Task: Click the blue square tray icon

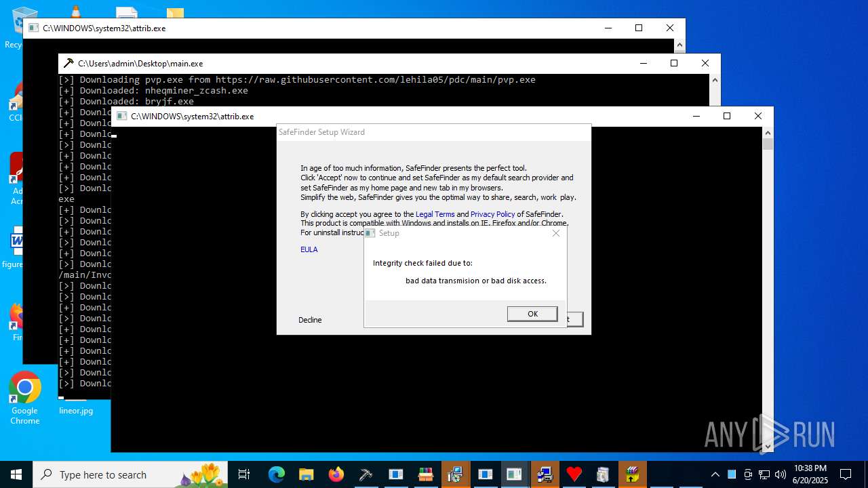Action: click(x=732, y=474)
